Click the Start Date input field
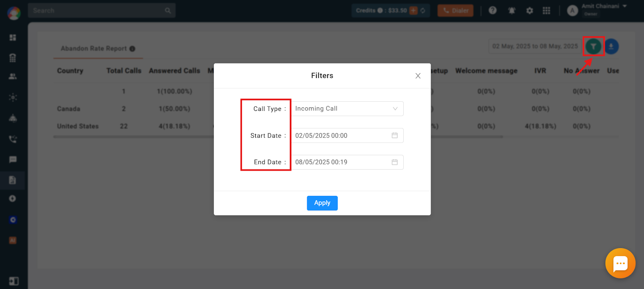This screenshot has height=289, width=644. [347, 135]
